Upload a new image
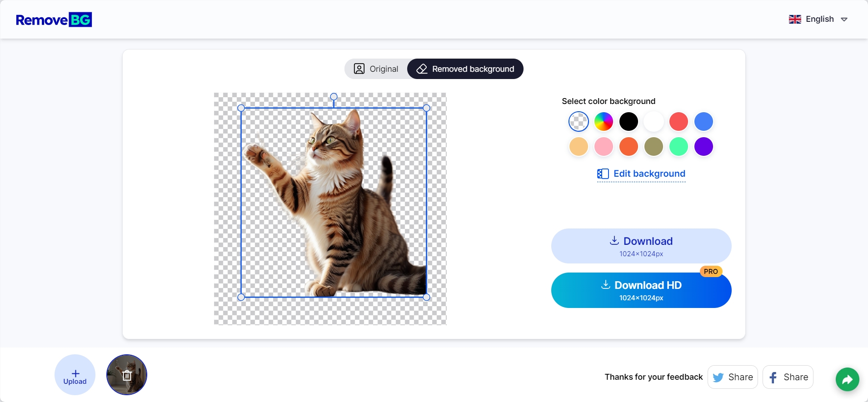The image size is (868, 402). point(75,375)
